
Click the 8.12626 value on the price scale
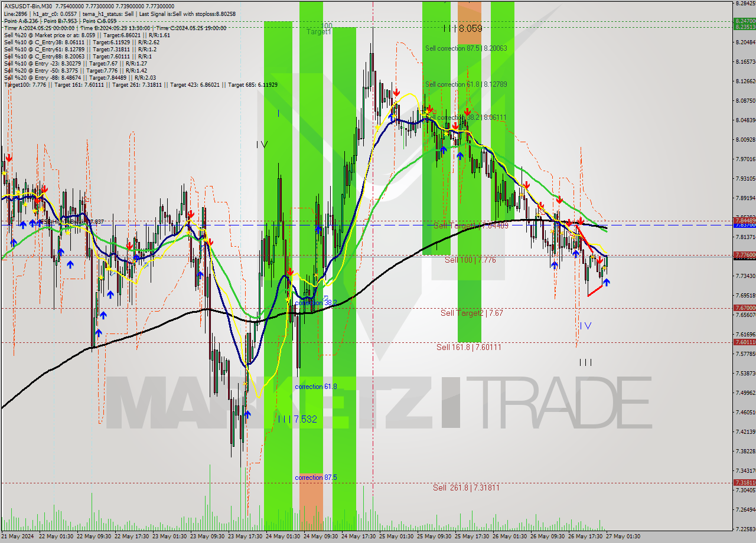(x=745, y=81)
